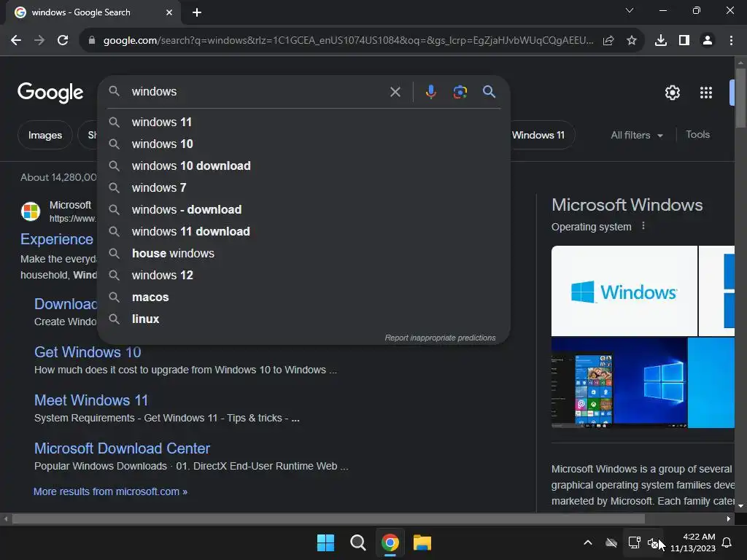Open Chrome downloads
The height and width of the screenshot is (560, 747).
[x=660, y=41]
